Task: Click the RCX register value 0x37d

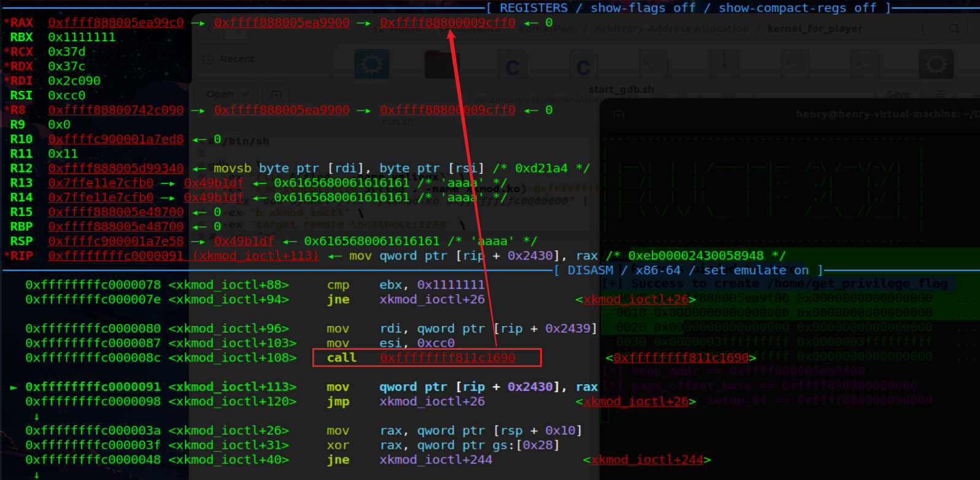Action: (67, 52)
